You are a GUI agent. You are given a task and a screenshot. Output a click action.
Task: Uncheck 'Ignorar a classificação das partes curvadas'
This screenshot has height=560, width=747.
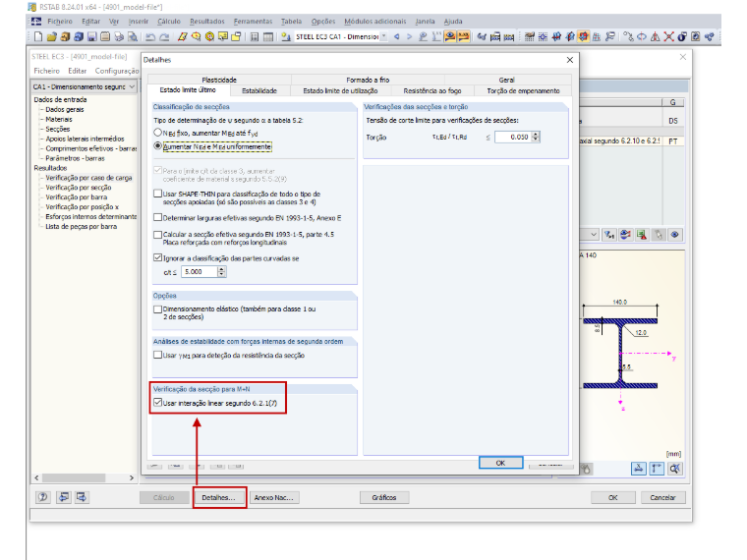pyautogui.click(x=157, y=257)
